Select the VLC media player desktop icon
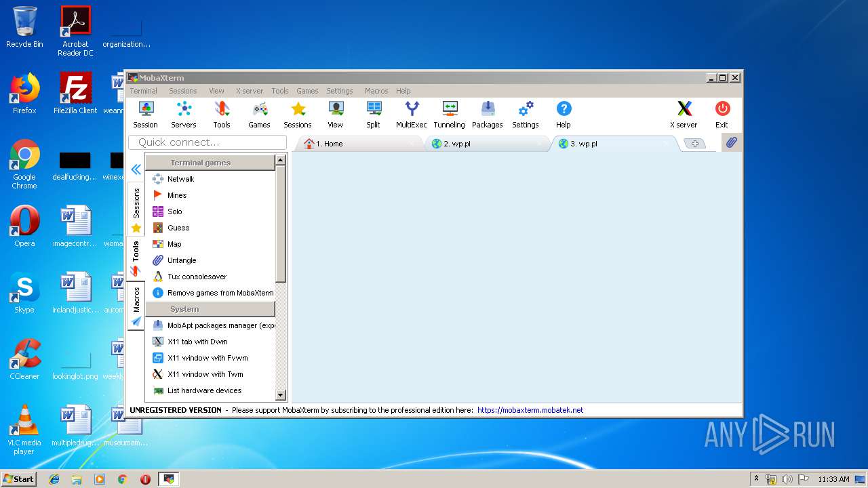Viewport: 868px width, 488px height. click(24, 429)
